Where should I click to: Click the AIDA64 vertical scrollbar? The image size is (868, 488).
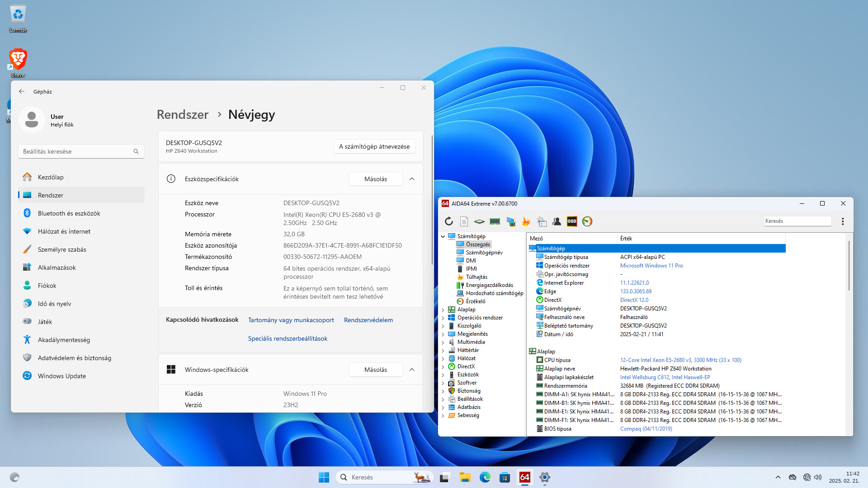(x=849, y=267)
